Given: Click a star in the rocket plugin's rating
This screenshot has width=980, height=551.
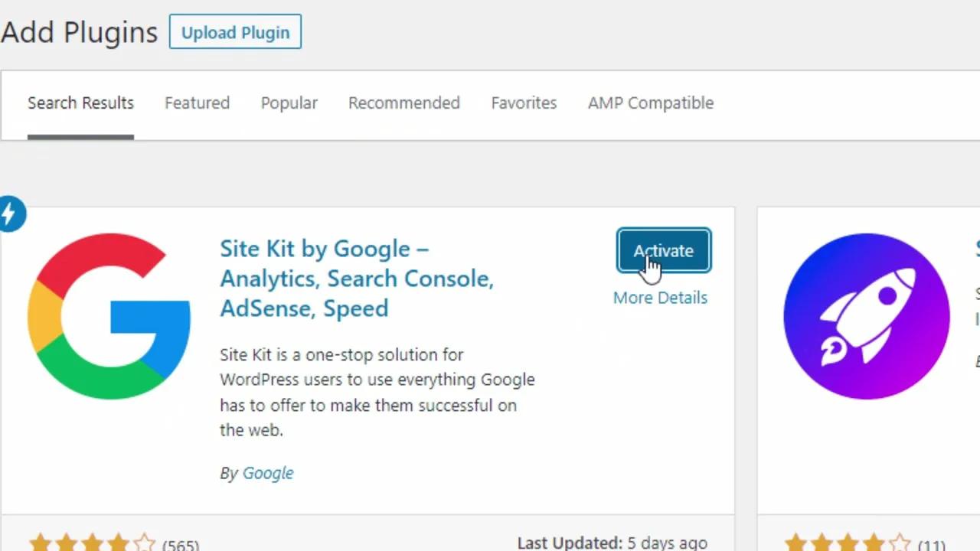Looking at the screenshot, I should [822, 543].
